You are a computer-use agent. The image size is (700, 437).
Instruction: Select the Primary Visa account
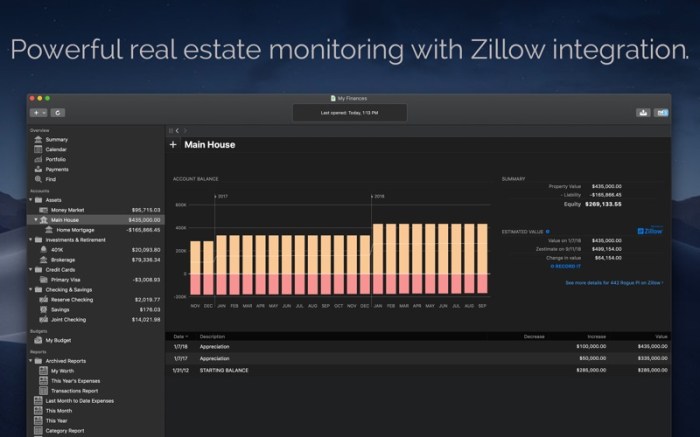[x=65, y=280]
